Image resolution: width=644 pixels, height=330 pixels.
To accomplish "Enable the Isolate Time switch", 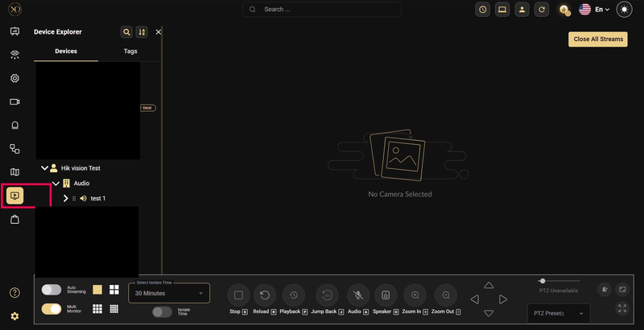I will click(163, 312).
